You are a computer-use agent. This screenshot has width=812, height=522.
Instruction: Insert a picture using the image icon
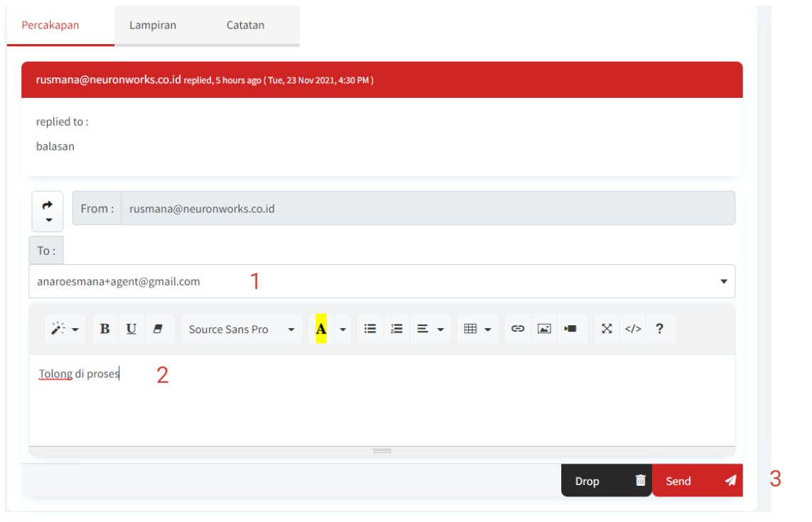click(x=544, y=330)
